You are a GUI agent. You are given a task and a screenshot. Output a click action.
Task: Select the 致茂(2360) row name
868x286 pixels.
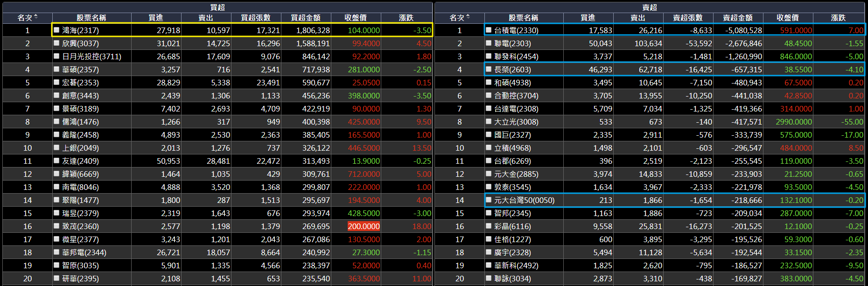tap(80, 226)
